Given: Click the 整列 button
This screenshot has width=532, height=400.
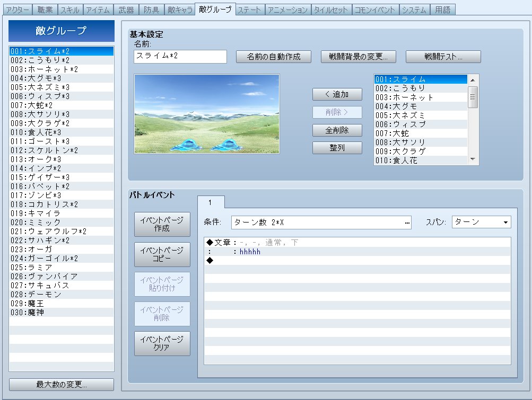Looking at the screenshot, I should pyautogui.click(x=337, y=148).
